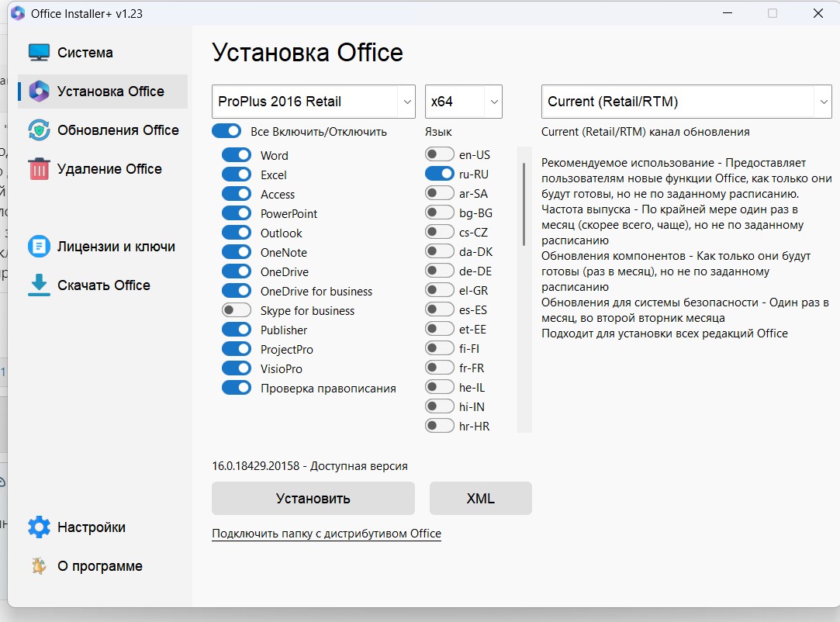Enable the bg-BG language switch

pos(440,213)
